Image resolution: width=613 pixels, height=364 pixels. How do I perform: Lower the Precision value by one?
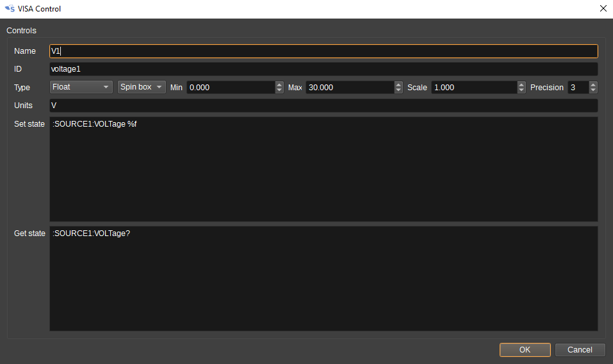click(593, 90)
